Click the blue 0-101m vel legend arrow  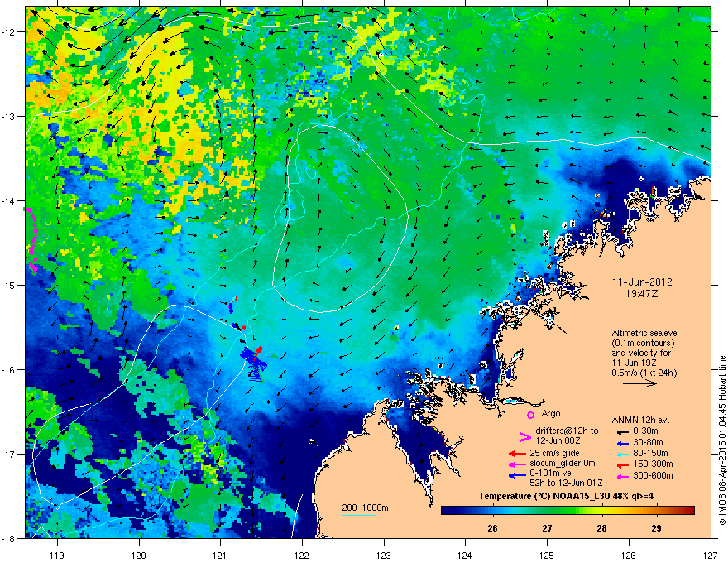[517, 475]
